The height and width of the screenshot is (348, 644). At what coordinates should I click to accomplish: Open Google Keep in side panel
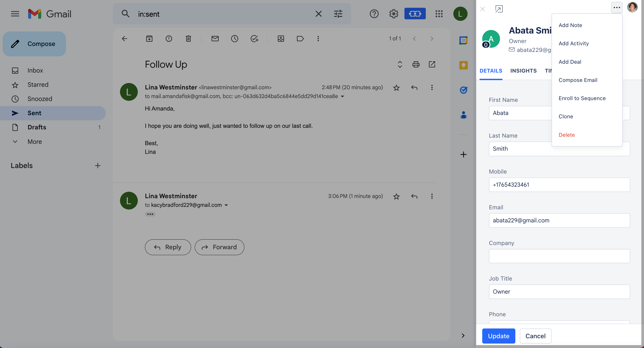pos(463,65)
